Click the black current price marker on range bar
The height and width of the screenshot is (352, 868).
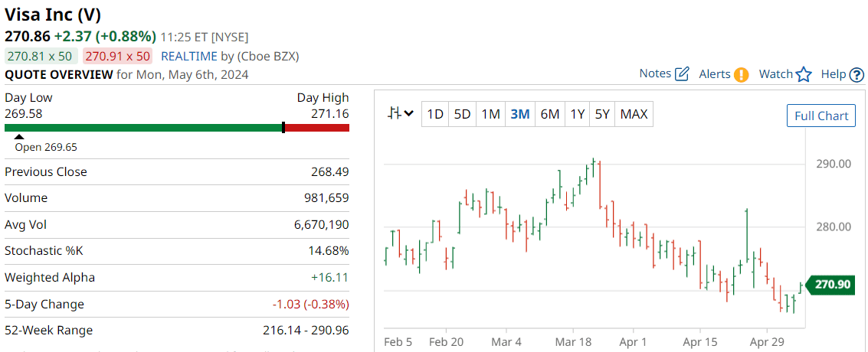coord(283,128)
